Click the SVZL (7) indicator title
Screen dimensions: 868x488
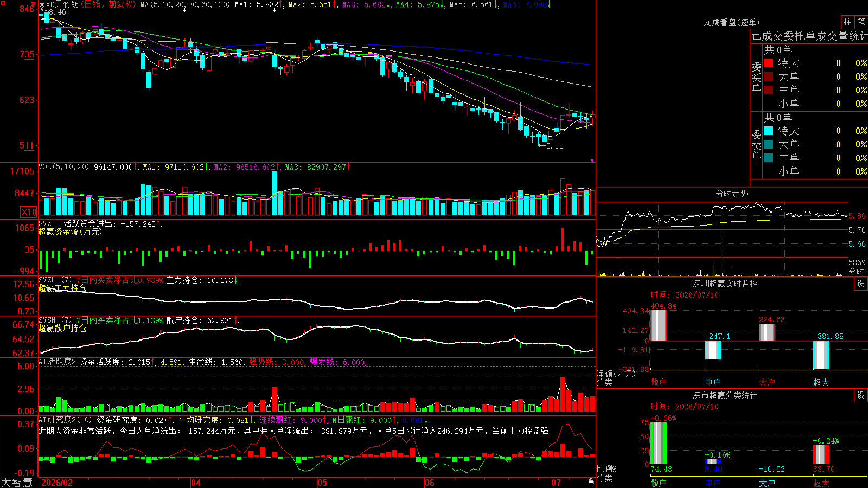pos(55,280)
